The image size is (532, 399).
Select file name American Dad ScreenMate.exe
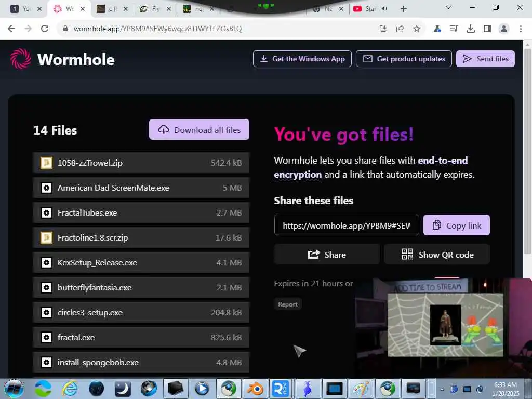coord(113,188)
